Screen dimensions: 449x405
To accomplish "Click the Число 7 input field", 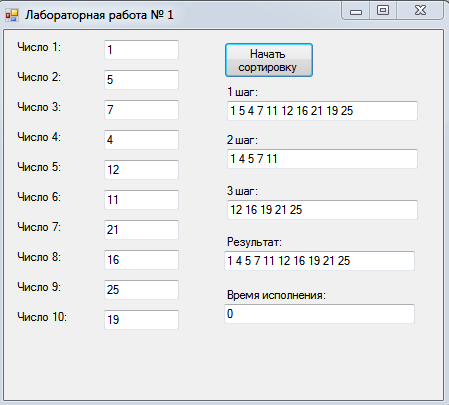I will click(141, 230).
